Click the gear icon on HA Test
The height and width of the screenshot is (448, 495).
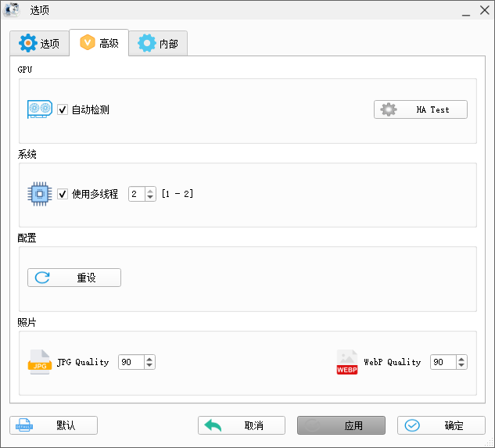pyautogui.click(x=388, y=109)
